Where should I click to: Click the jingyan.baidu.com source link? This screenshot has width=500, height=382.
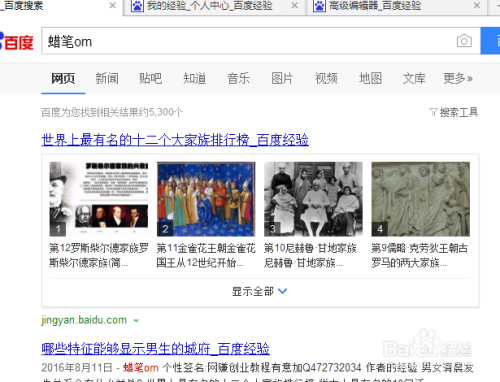(x=84, y=320)
